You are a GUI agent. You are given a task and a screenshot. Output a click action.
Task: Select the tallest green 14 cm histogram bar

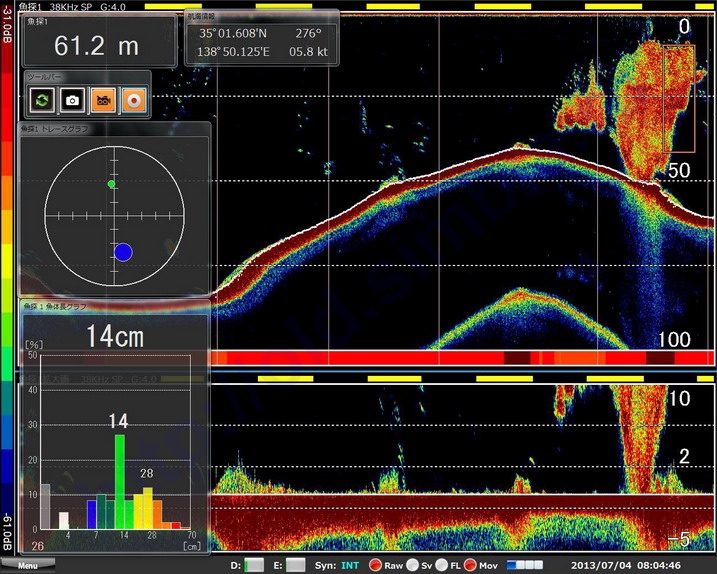pos(120,481)
